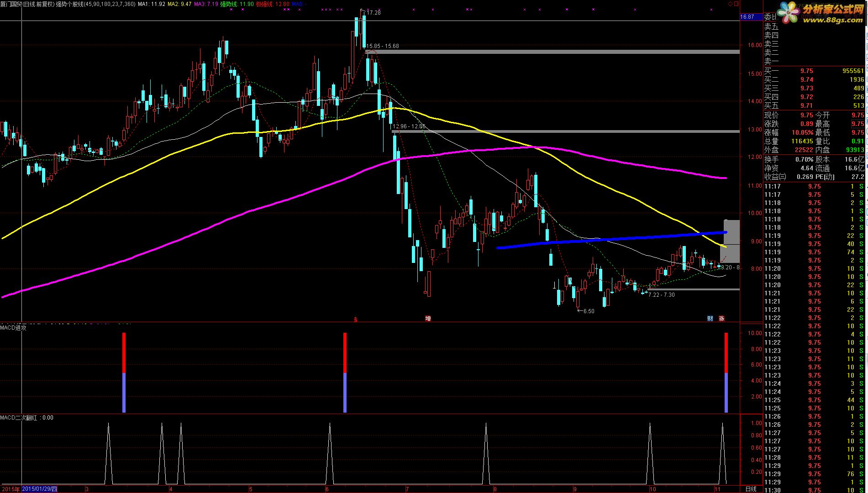
Task: Click the middle red signal bar in MACD进攻
Action: (x=345, y=353)
